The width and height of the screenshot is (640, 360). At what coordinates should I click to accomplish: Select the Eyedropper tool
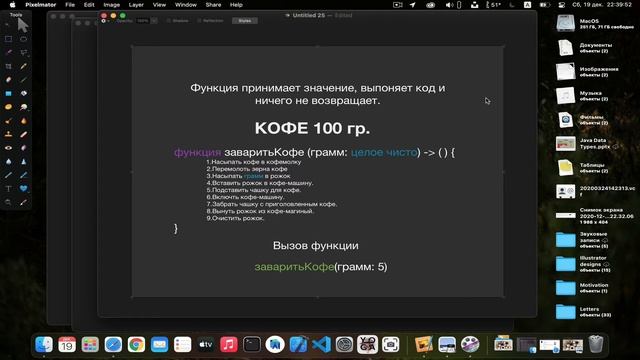[24, 202]
